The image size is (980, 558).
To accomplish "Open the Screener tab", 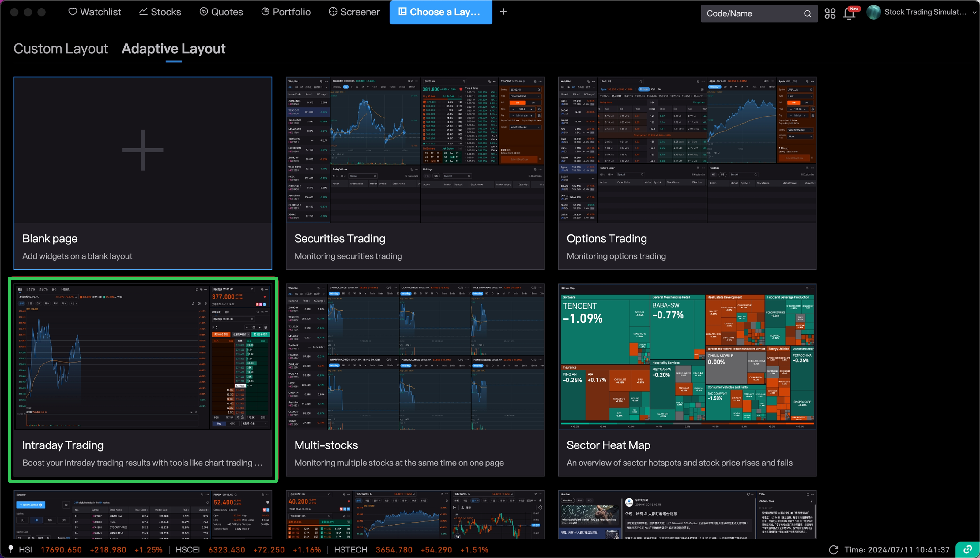I will coord(354,12).
